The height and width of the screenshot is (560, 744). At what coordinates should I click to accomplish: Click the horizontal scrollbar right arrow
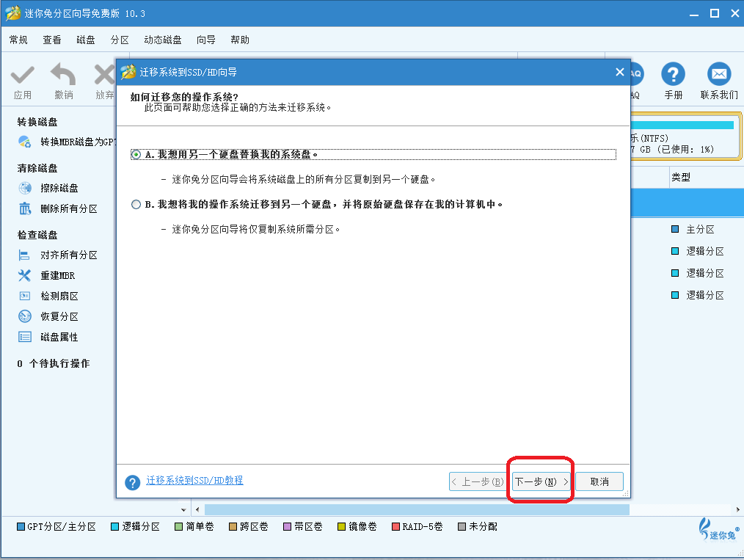pos(738,509)
